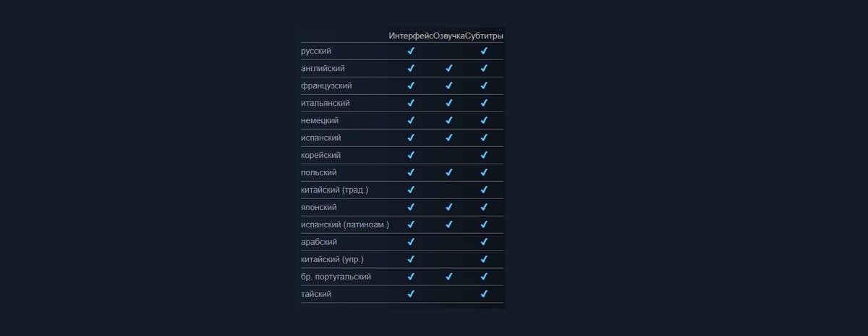
Task: Click the Озвучка checkmark for бр. португальский
Action: tap(448, 277)
